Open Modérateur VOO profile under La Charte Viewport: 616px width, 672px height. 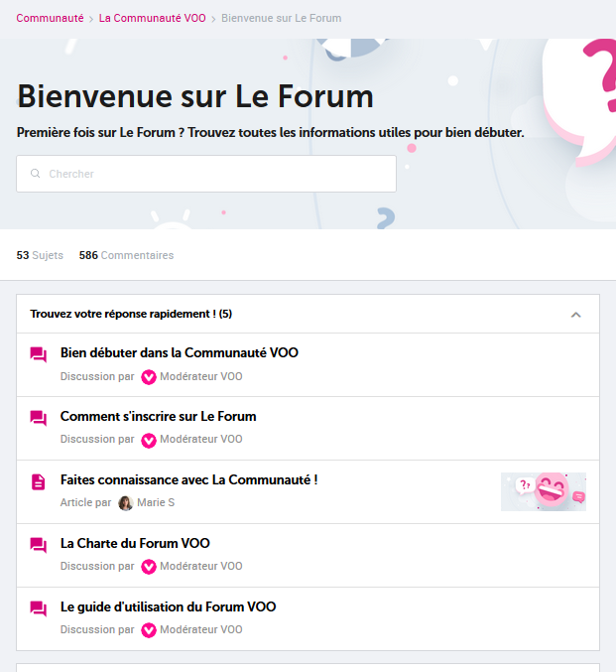tap(201, 566)
